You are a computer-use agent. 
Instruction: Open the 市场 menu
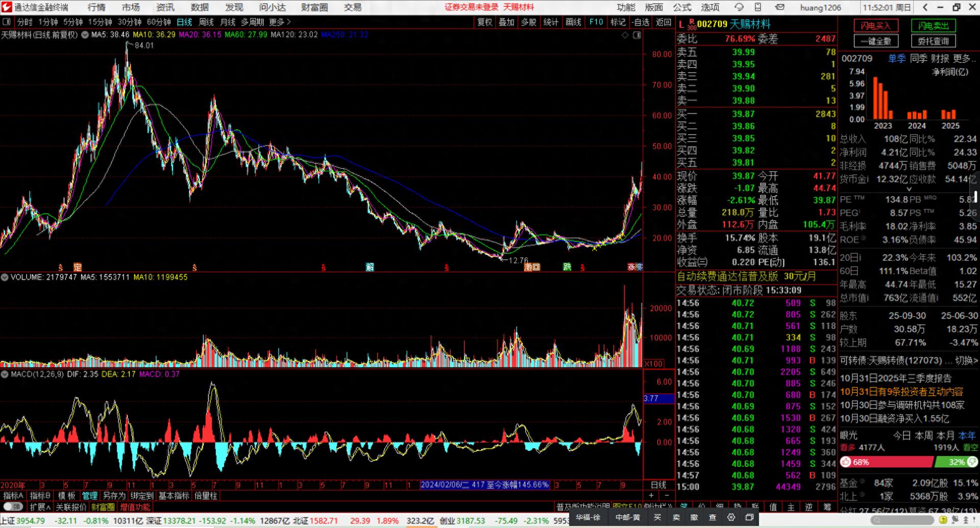click(131, 7)
